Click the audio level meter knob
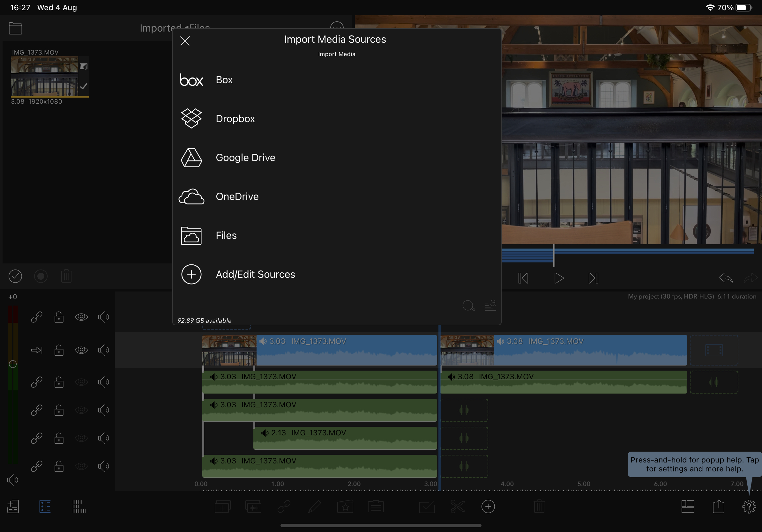The image size is (762, 532). (13, 364)
